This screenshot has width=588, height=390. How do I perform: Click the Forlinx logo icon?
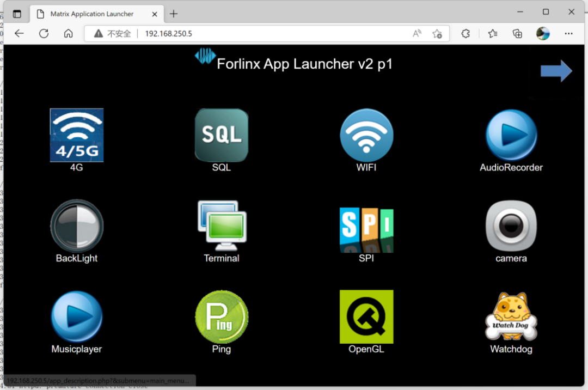(x=205, y=56)
